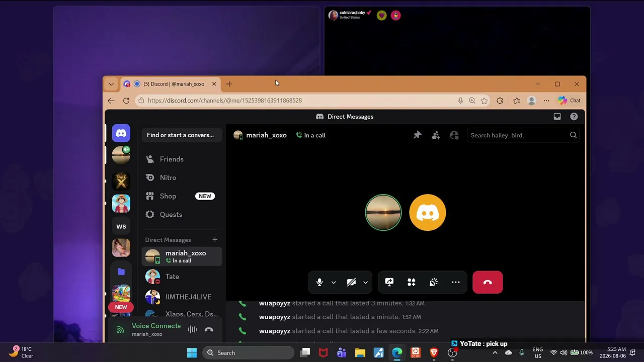Mute the microphone in the call

pyautogui.click(x=319, y=282)
